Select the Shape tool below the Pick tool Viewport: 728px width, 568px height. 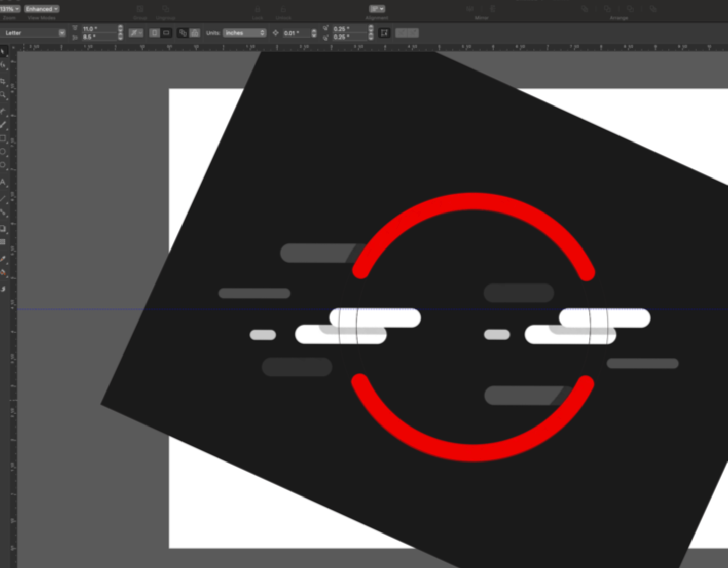point(3,66)
